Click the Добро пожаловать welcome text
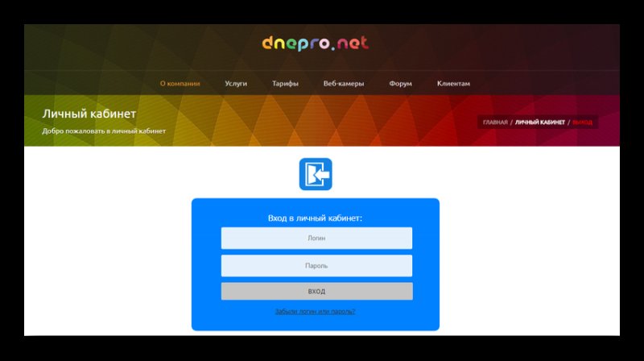644x361 pixels. click(104, 131)
